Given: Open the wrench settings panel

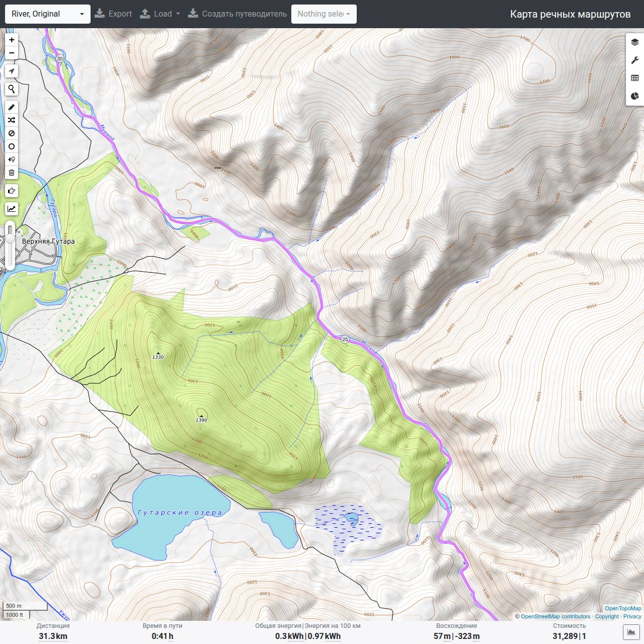Looking at the screenshot, I should point(635,60).
